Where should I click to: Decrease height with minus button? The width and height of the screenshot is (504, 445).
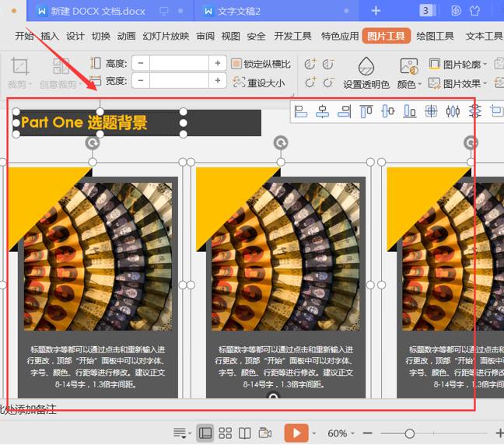(141, 63)
